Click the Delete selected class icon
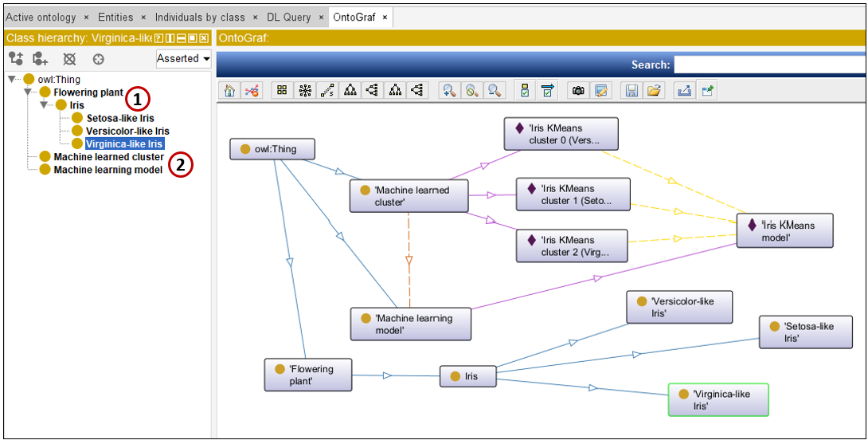The image size is (868, 440). click(x=69, y=59)
